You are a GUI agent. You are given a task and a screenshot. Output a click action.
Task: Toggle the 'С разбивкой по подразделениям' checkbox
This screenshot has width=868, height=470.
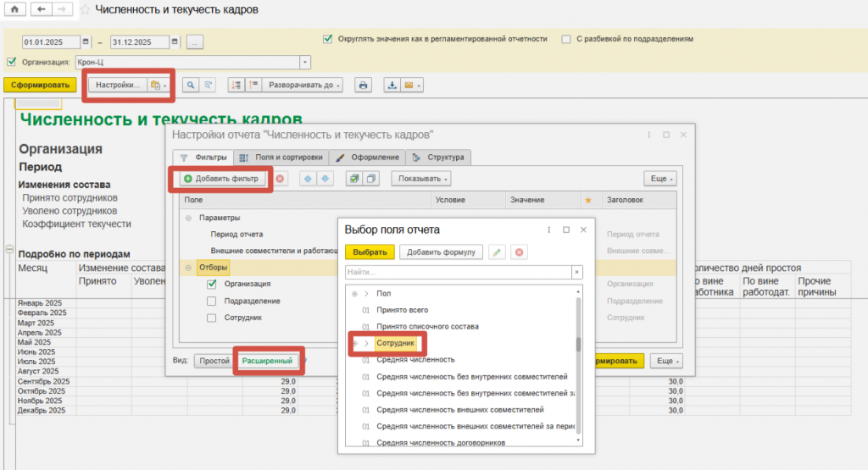point(565,39)
